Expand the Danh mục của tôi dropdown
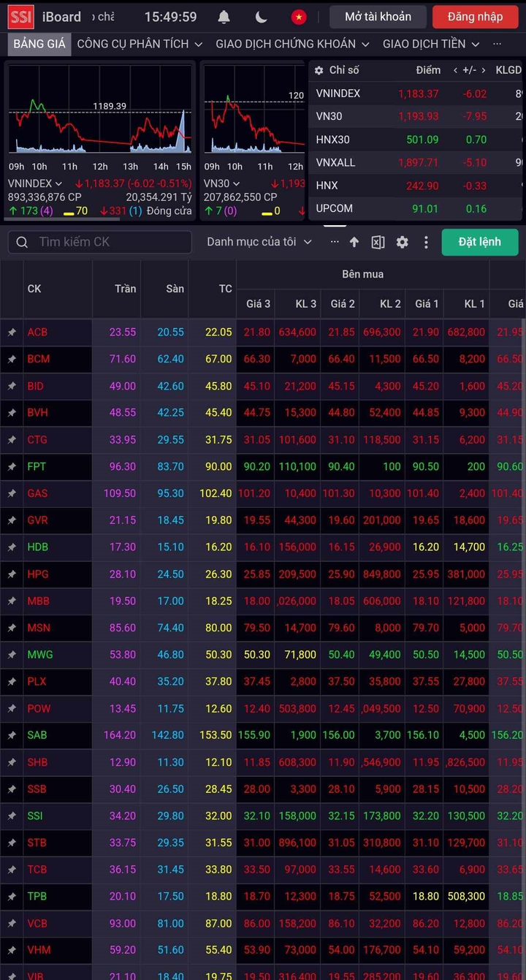Image resolution: width=526 pixels, height=980 pixels. [x=259, y=242]
